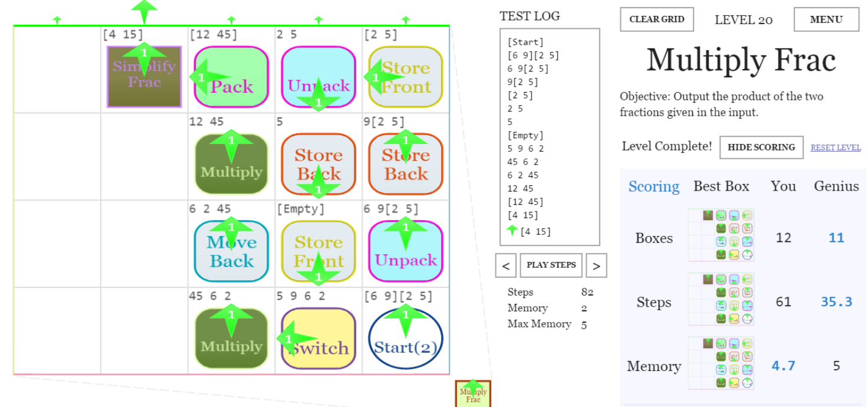This screenshot has width=868, height=407.
Task: Select the Pack box
Action: (x=232, y=77)
